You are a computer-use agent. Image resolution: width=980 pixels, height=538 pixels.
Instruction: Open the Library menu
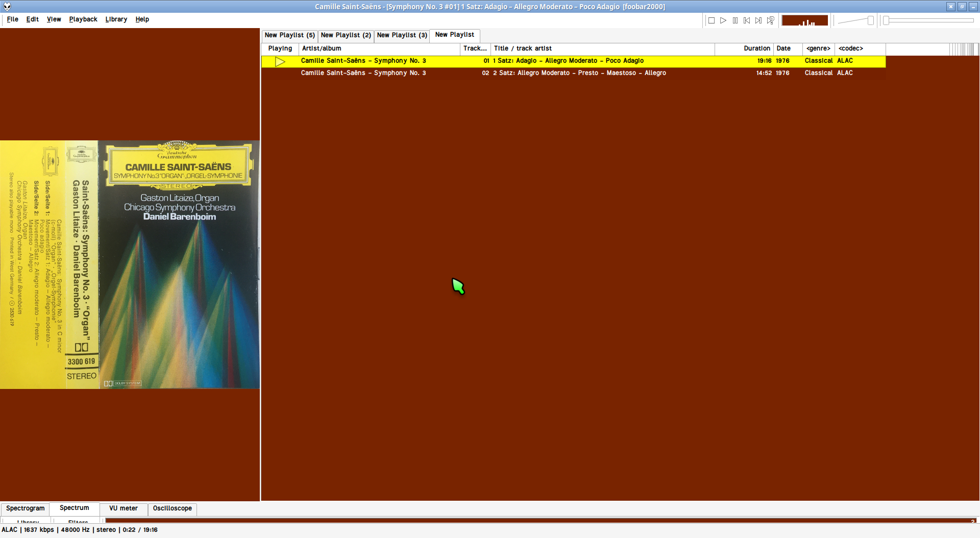click(x=116, y=19)
